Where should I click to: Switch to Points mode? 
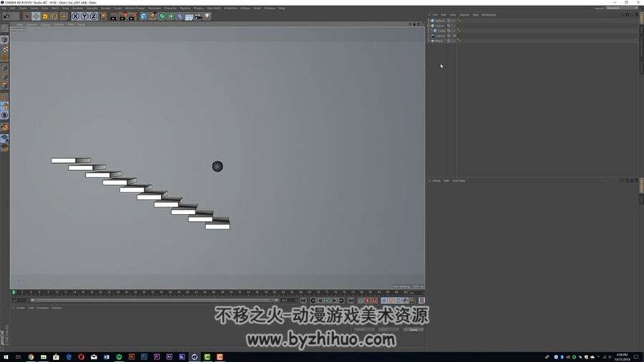tap(4, 68)
